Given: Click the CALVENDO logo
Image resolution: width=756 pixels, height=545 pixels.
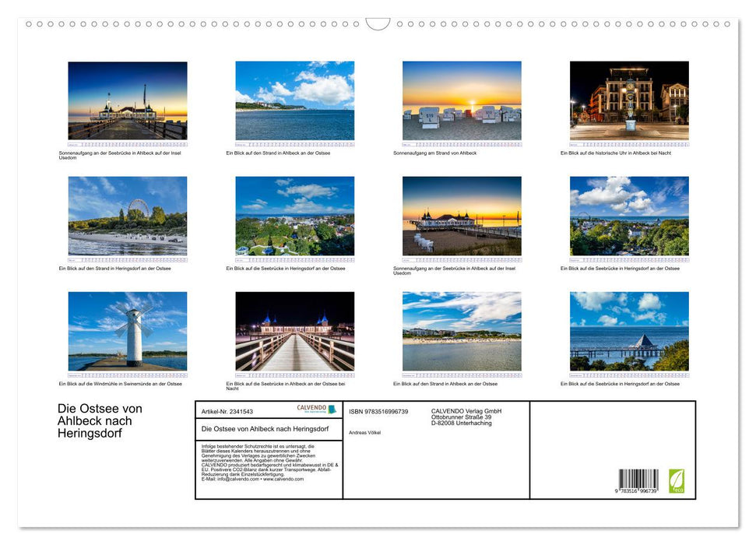Looking at the screenshot, I should click(316, 409).
